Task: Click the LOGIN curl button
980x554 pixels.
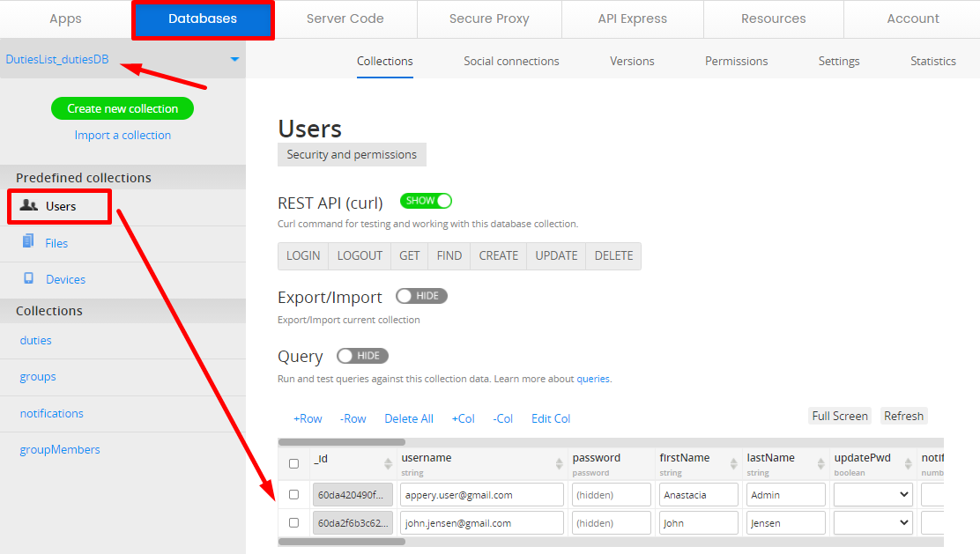Action: pyautogui.click(x=303, y=256)
